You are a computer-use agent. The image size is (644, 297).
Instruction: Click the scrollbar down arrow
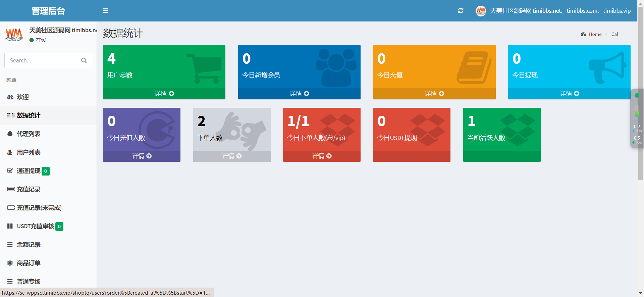click(640, 294)
